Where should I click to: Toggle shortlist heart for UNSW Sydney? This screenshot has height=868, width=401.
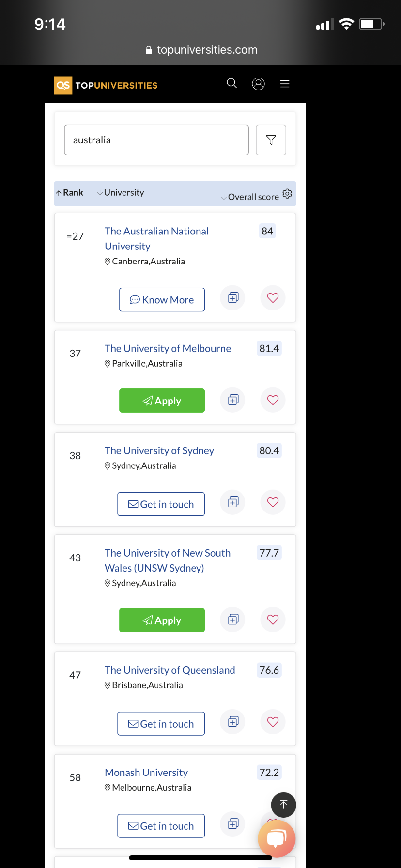[x=273, y=619]
